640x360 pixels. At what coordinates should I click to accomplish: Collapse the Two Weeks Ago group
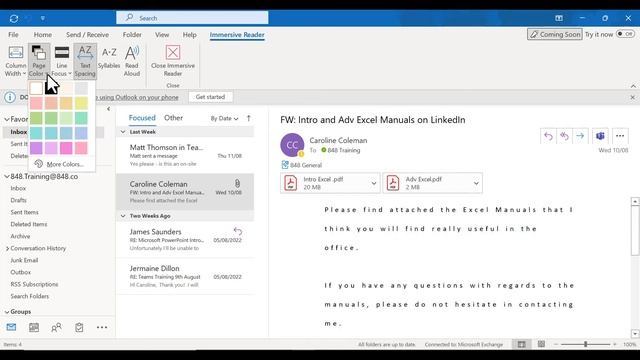tap(123, 216)
